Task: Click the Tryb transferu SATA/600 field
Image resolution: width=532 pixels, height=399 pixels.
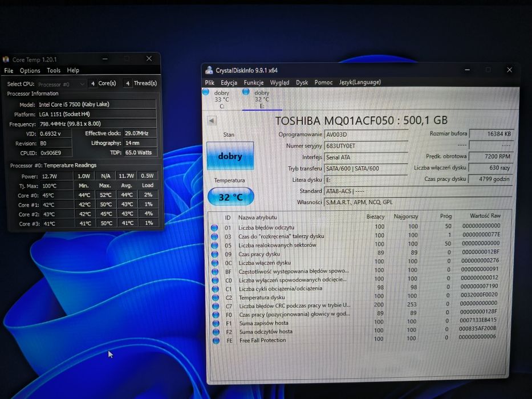Action: tap(366, 168)
